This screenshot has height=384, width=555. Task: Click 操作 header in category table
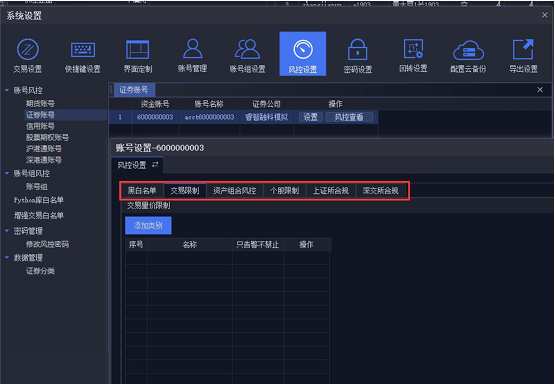(307, 245)
